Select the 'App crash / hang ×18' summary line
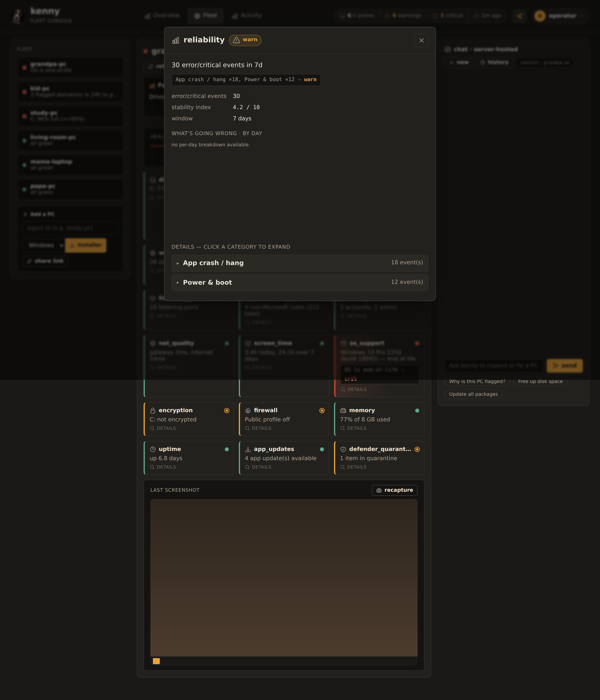 click(246, 80)
